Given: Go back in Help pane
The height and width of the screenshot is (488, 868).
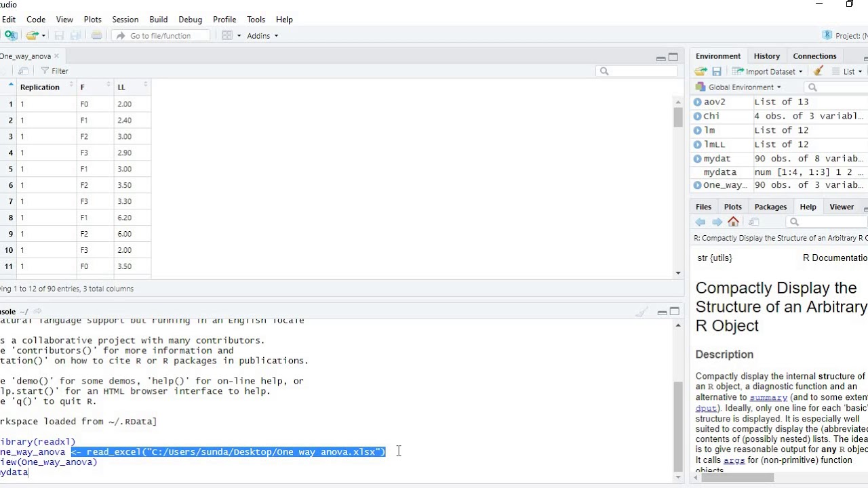Looking at the screenshot, I should tap(701, 222).
